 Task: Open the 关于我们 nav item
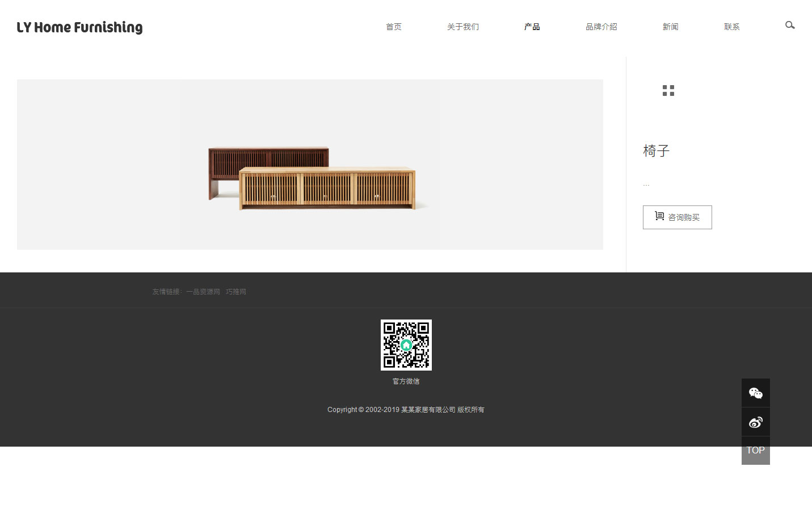(462, 27)
